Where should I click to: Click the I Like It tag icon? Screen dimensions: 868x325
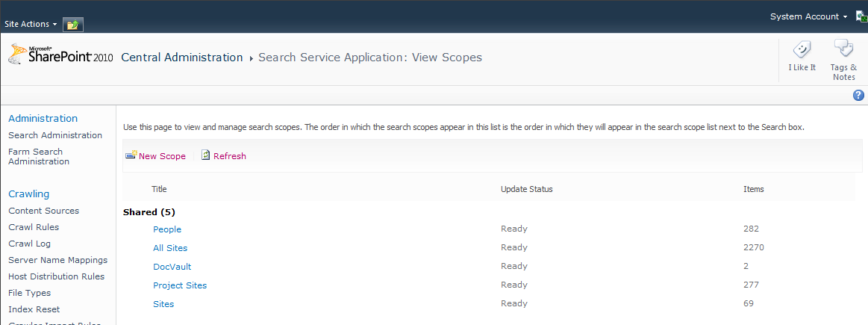click(802, 50)
